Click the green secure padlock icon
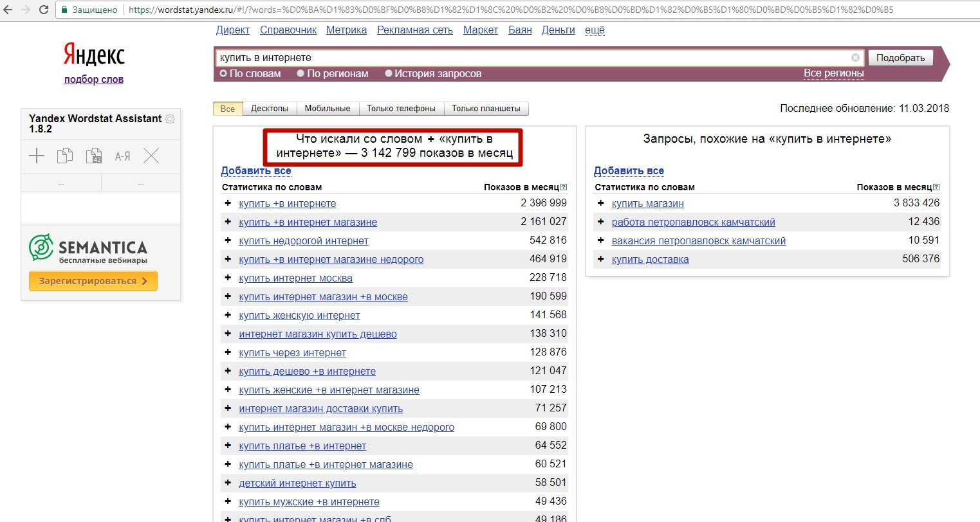This screenshot has width=980, height=522. pyautogui.click(x=64, y=10)
